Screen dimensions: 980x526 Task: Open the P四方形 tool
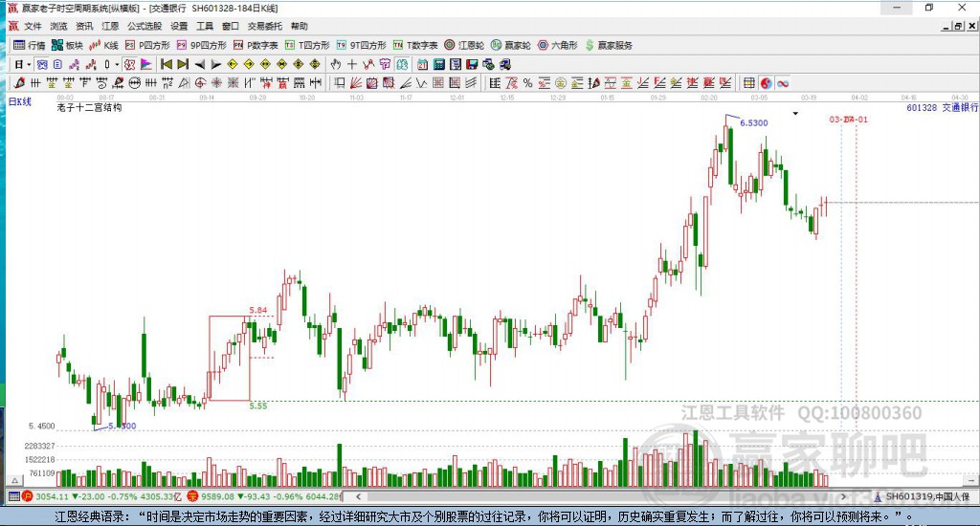(147, 45)
